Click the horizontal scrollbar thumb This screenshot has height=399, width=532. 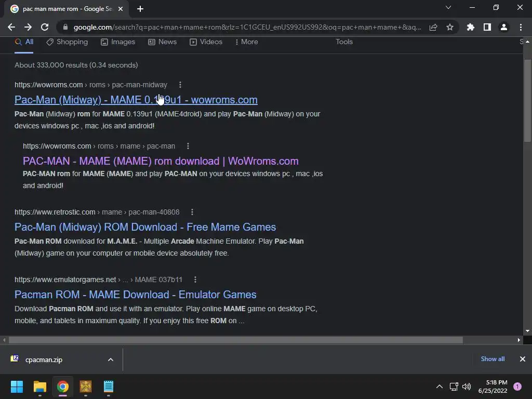click(x=236, y=340)
